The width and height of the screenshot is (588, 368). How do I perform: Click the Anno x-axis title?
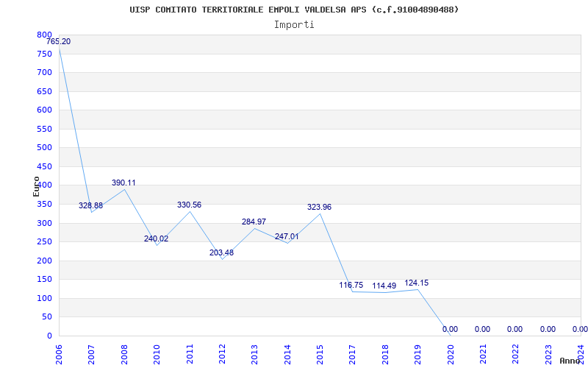(x=570, y=361)
